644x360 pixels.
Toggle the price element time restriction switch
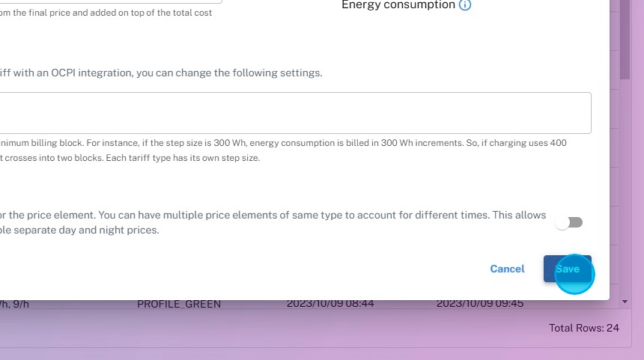coord(569,222)
